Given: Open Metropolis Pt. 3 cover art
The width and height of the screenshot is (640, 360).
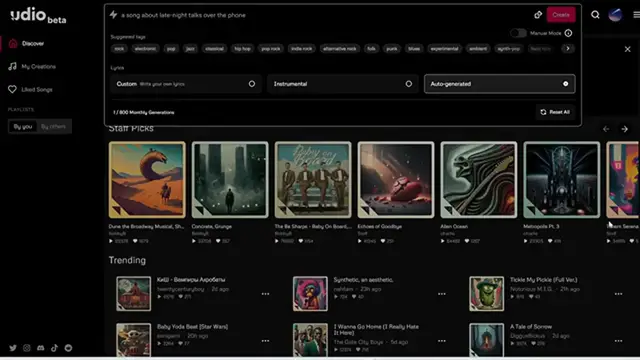Looking at the screenshot, I should click(561, 180).
